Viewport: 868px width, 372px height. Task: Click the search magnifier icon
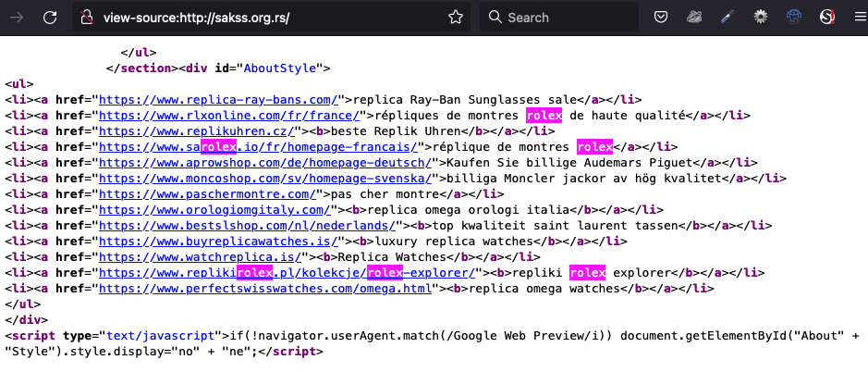tap(495, 18)
